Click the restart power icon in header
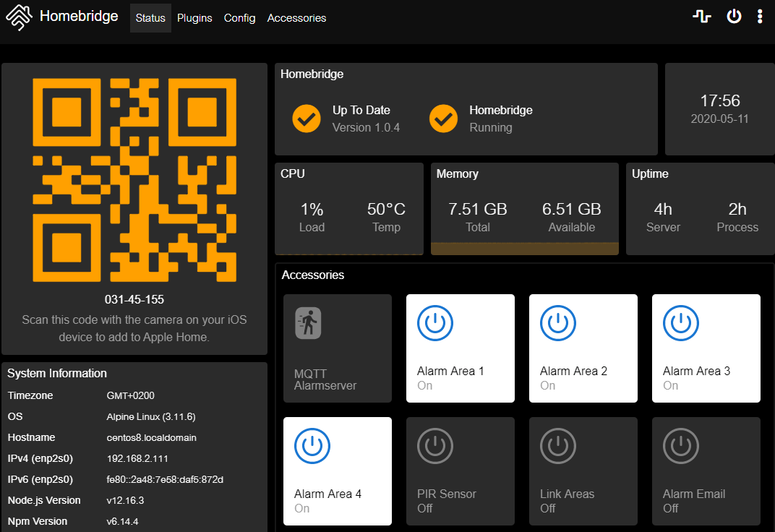The height and width of the screenshot is (532, 775). [x=734, y=17]
